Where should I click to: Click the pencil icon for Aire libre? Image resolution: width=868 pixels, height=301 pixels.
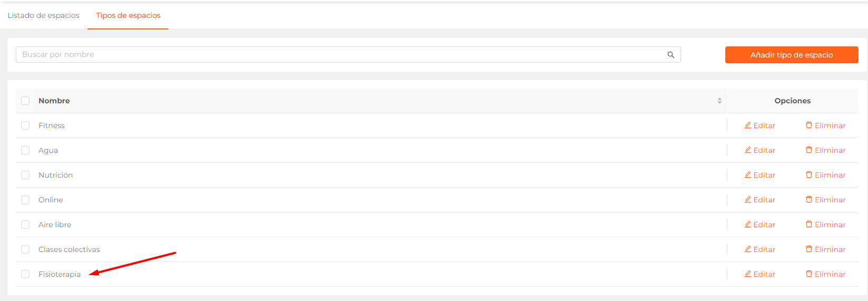pos(748,224)
